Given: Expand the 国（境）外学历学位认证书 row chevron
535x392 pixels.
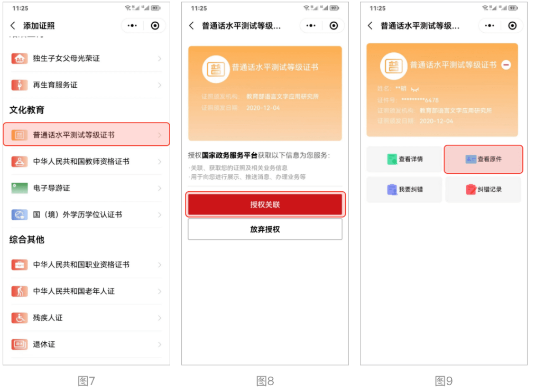Looking at the screenshot, I should pos(160,214).
